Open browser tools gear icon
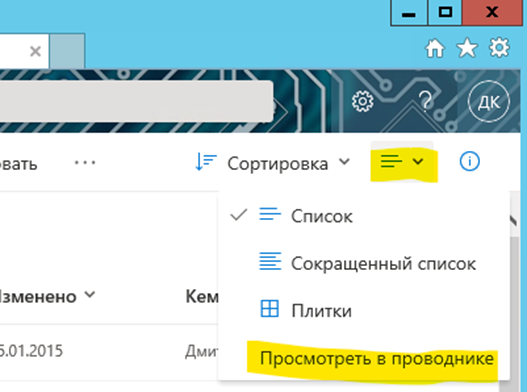 click(499, 48)
